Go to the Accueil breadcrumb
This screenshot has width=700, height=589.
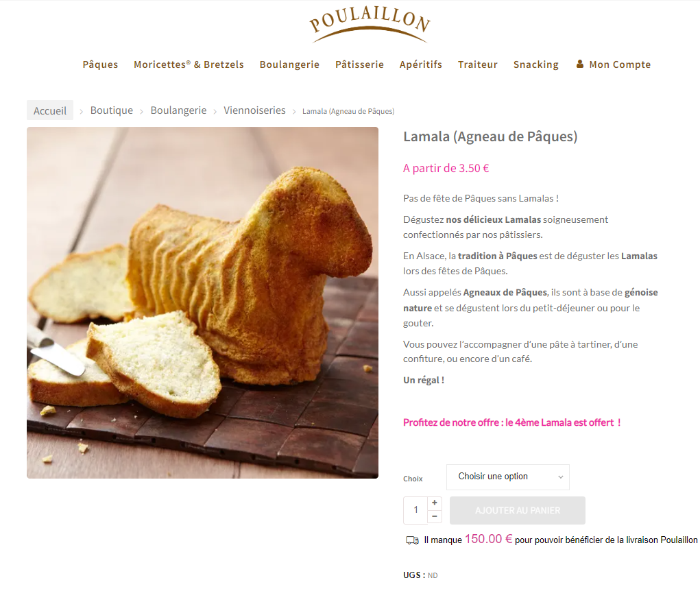pos(50,110)
